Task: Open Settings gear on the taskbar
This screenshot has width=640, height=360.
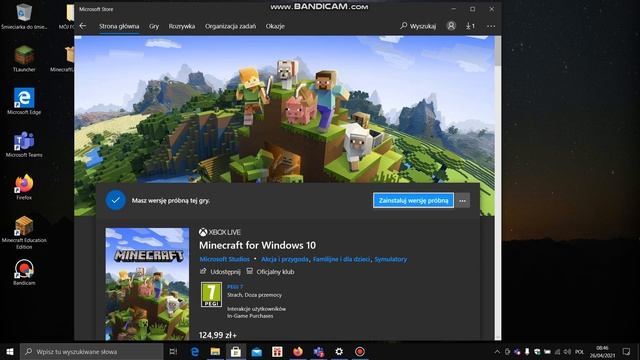Action: click(x=339, y=351)
